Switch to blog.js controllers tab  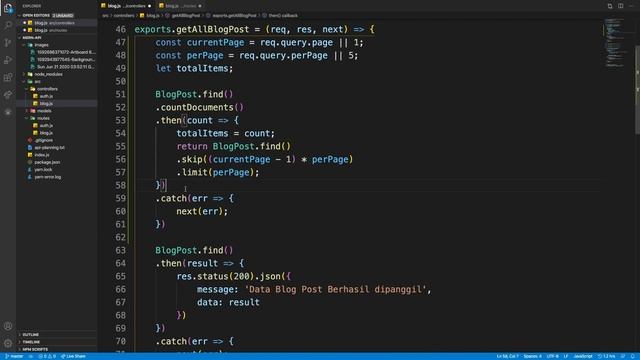click(x=126, y=6)
